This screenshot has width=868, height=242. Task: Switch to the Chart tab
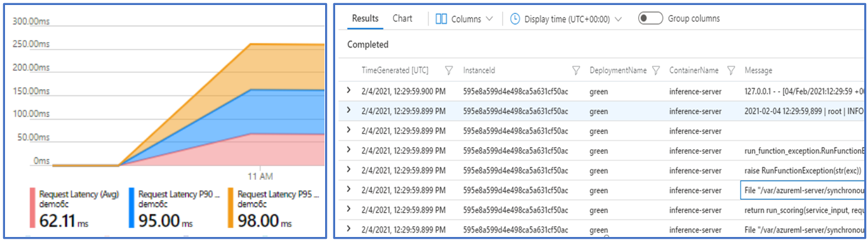(402, 18)
